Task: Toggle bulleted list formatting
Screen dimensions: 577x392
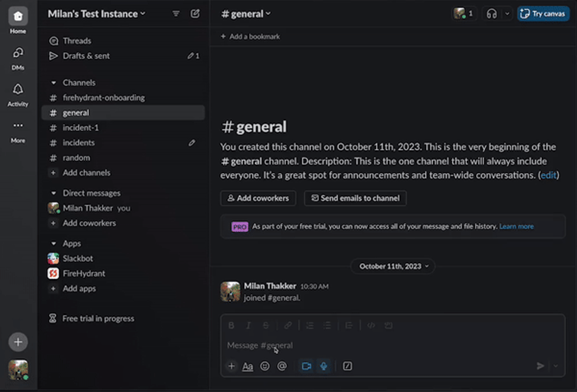Action: click(x=327, y=325)
